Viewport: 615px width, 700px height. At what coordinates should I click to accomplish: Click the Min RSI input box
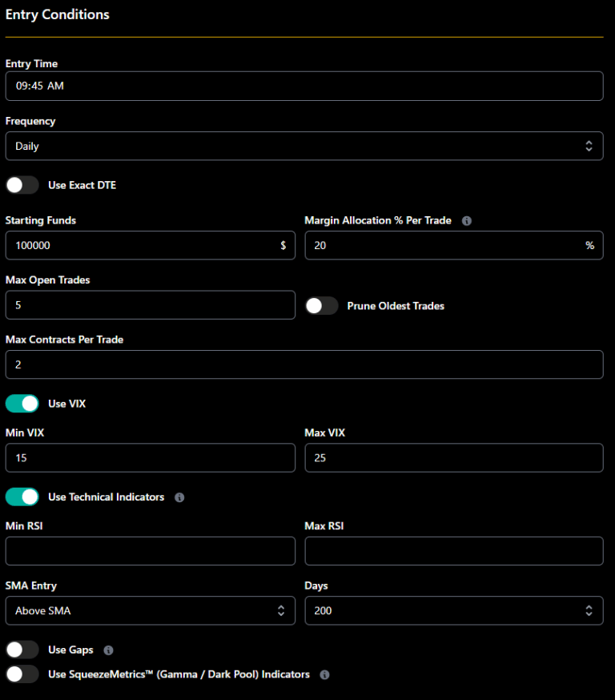point(150,551)
